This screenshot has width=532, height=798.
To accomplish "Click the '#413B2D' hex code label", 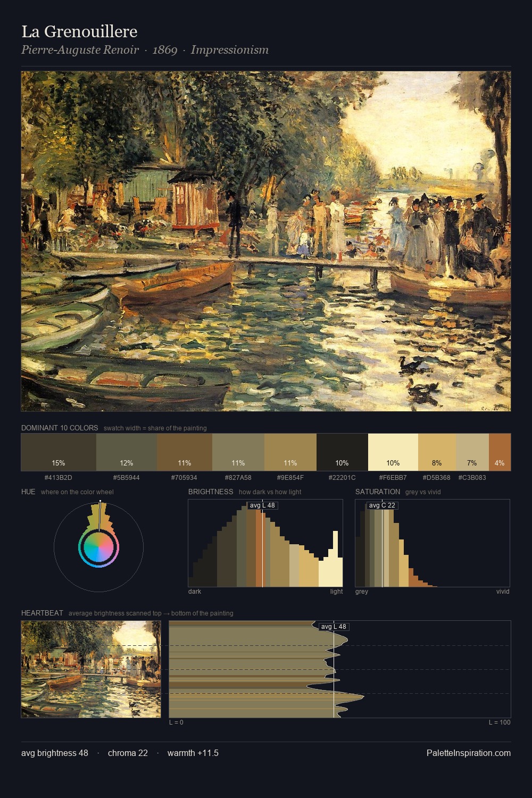I will [x=59, y=478].
